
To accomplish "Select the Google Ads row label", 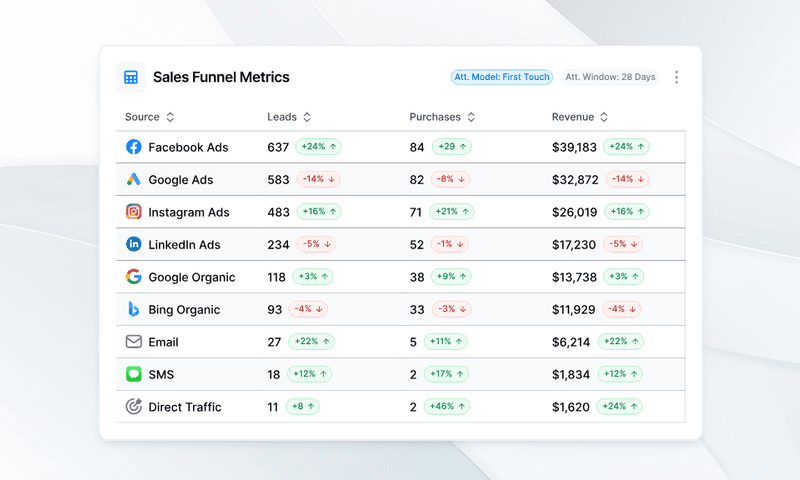I will (x=181, y=180).
